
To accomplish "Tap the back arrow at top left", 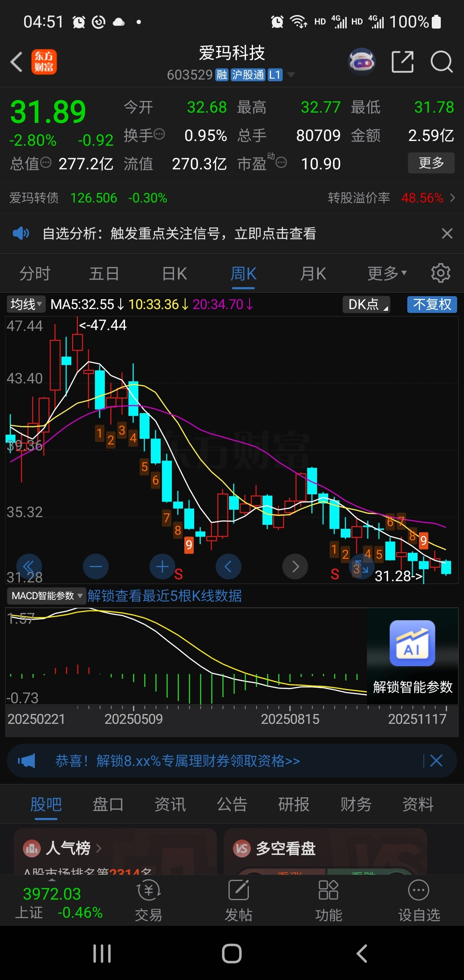I will (16, 62).
